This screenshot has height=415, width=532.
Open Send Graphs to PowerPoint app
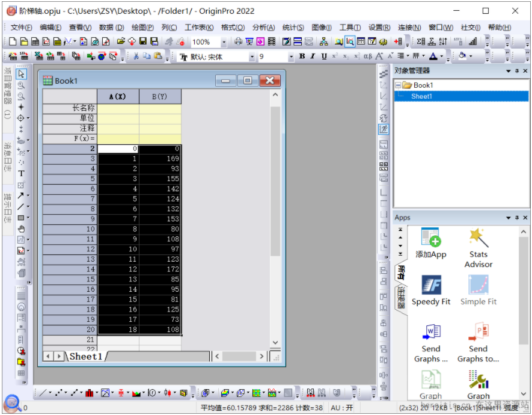[478, 343]
